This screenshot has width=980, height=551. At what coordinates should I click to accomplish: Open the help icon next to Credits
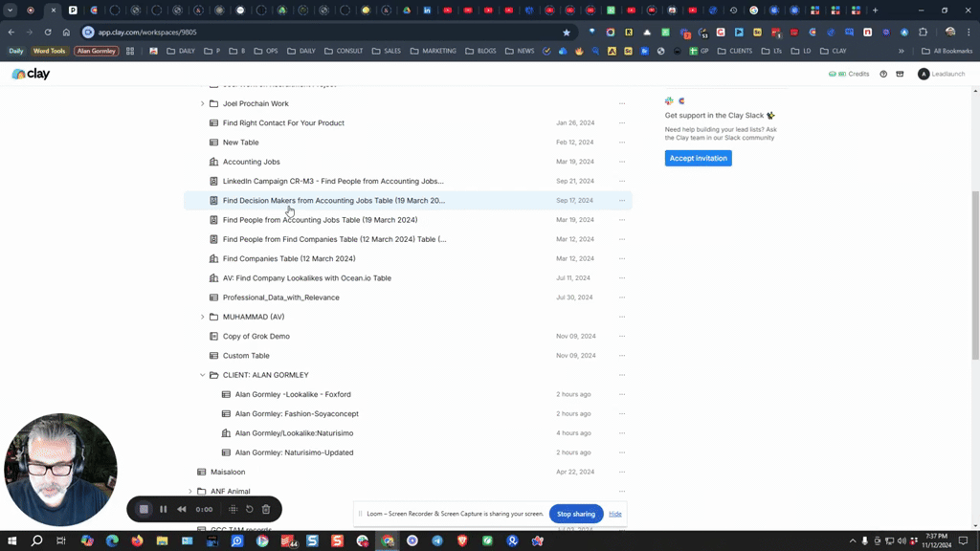pos(883,74)
